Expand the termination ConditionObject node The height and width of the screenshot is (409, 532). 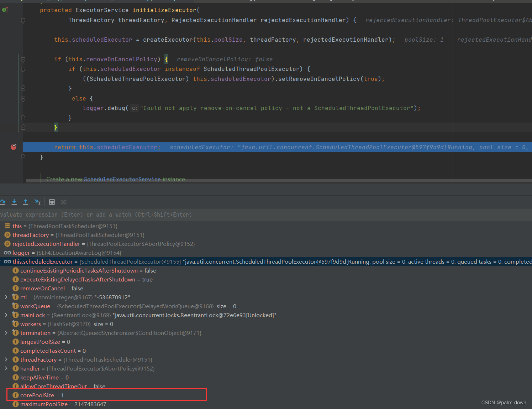click(6, 333)
